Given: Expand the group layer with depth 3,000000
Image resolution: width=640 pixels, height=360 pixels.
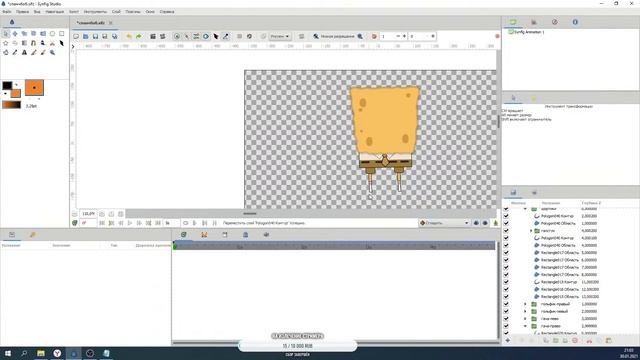Looking at the screenshot, I should pos(525,319).
